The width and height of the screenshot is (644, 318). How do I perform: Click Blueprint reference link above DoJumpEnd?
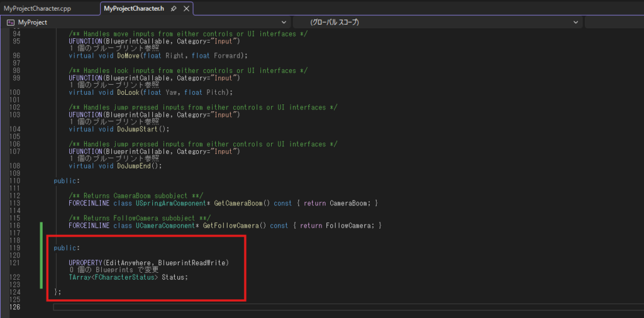point(113,158)
